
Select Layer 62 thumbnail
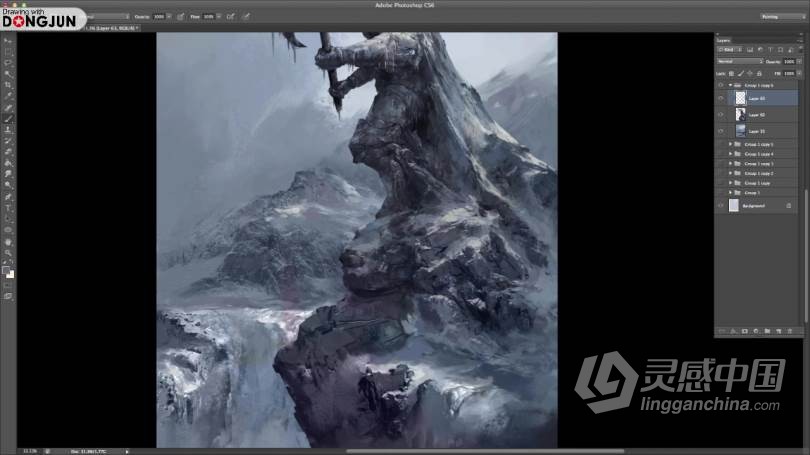740,115
